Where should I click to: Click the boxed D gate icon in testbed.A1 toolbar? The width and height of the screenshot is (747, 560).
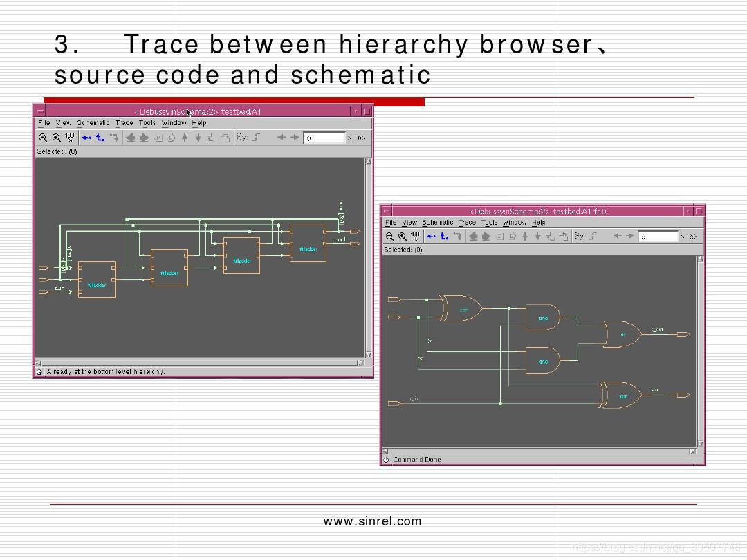pyautogui.click(x=158, y=138)
